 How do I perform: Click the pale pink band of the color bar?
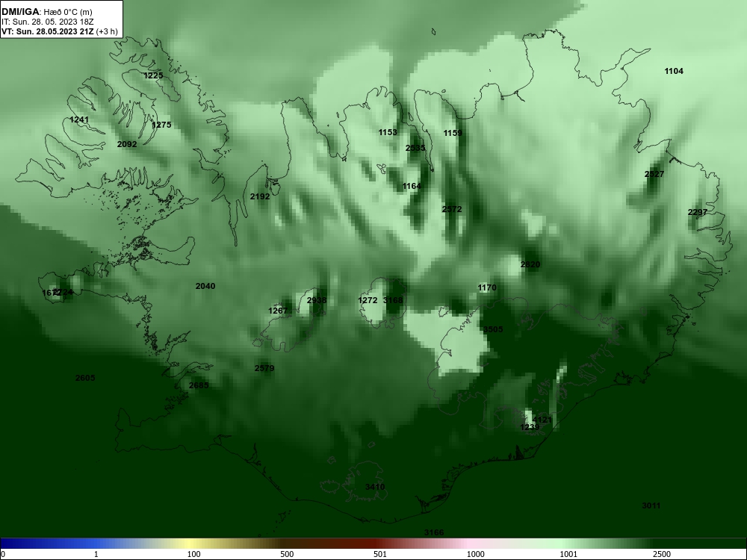[x=469, y=544]
